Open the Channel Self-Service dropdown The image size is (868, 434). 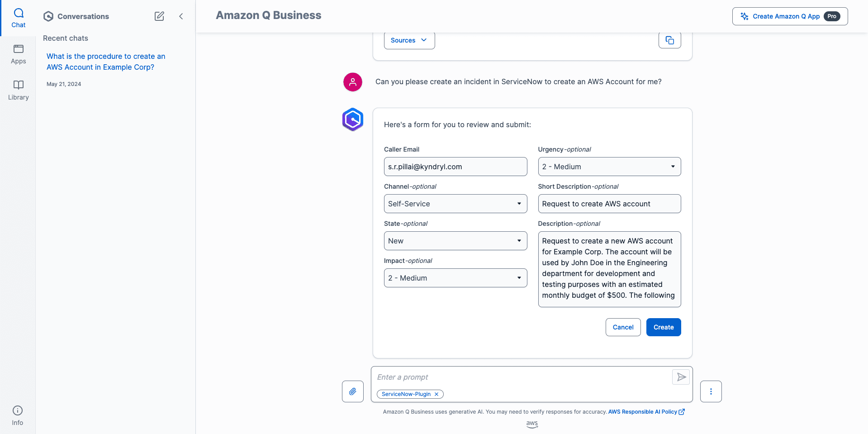coord(455,204)
